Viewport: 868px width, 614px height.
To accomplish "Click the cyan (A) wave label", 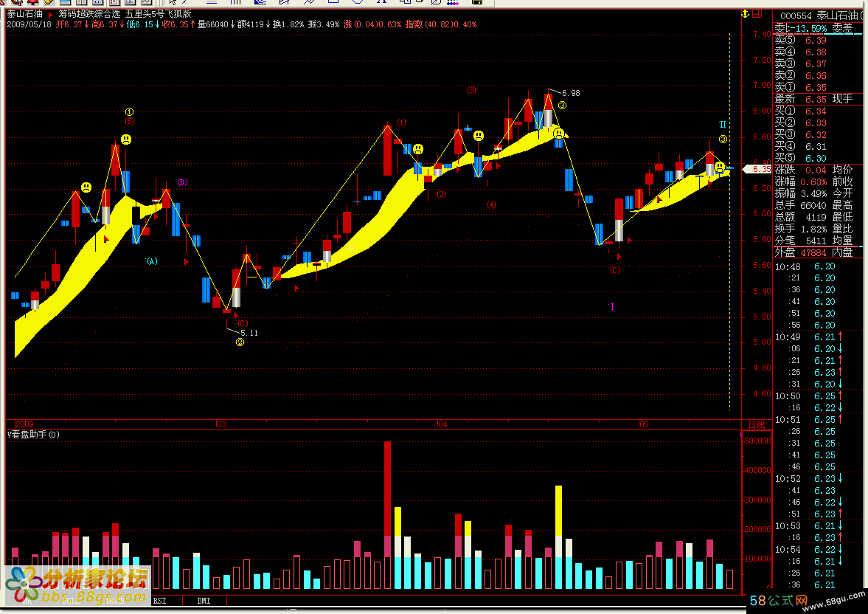I will pos(152,261).
